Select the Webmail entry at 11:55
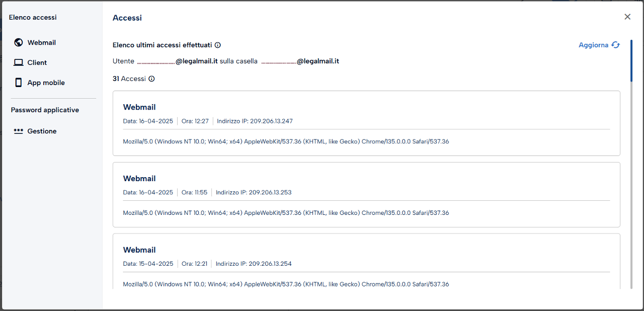 pyautogui.click(x=366, y=195)
